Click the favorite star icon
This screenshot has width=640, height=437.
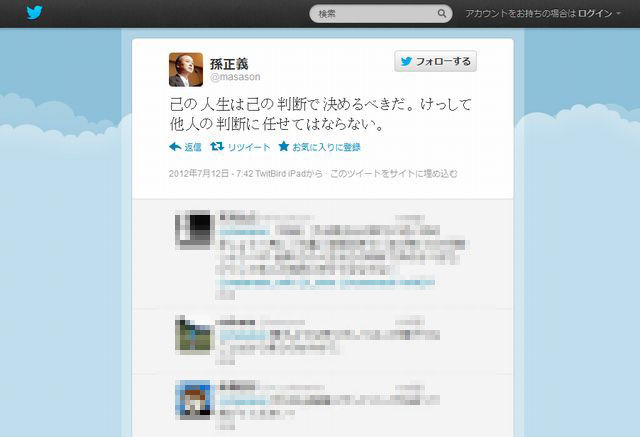tap(284, 146)
